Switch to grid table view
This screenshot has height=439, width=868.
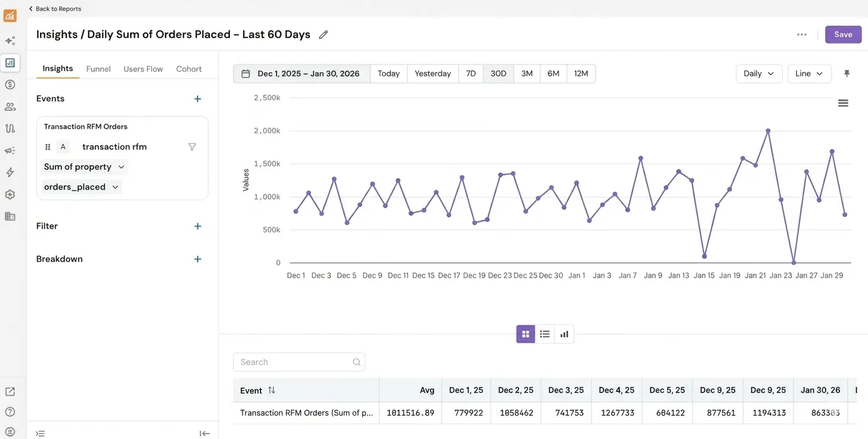525,334
